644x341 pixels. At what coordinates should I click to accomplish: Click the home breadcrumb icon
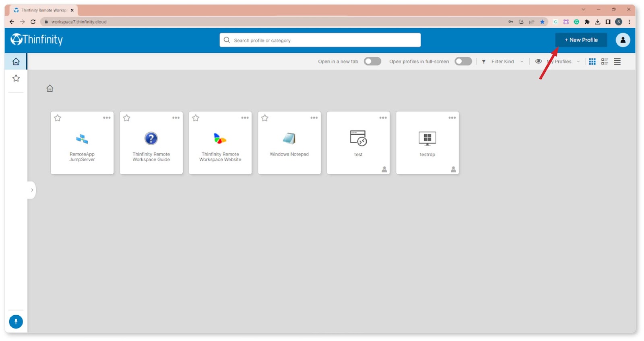pos(50,88)
